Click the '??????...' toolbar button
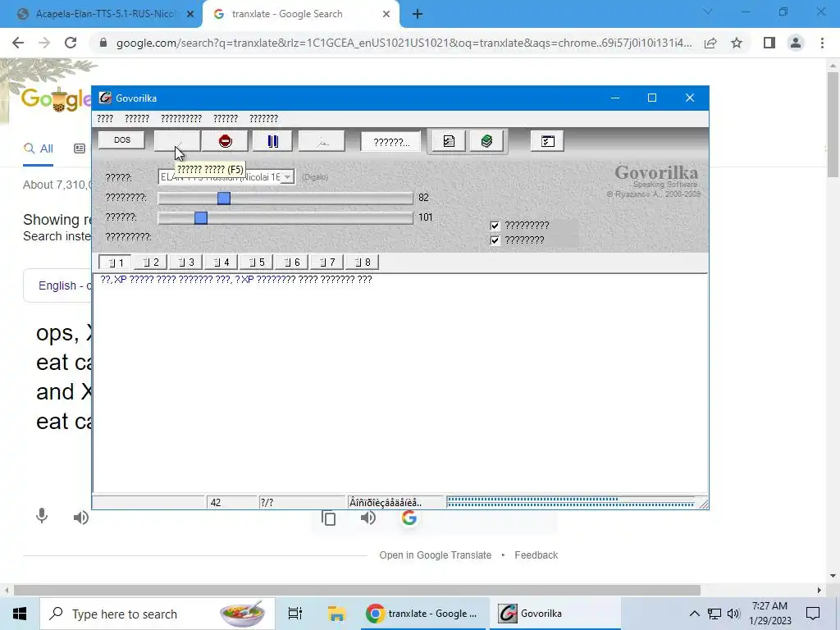 click(391, 142)
